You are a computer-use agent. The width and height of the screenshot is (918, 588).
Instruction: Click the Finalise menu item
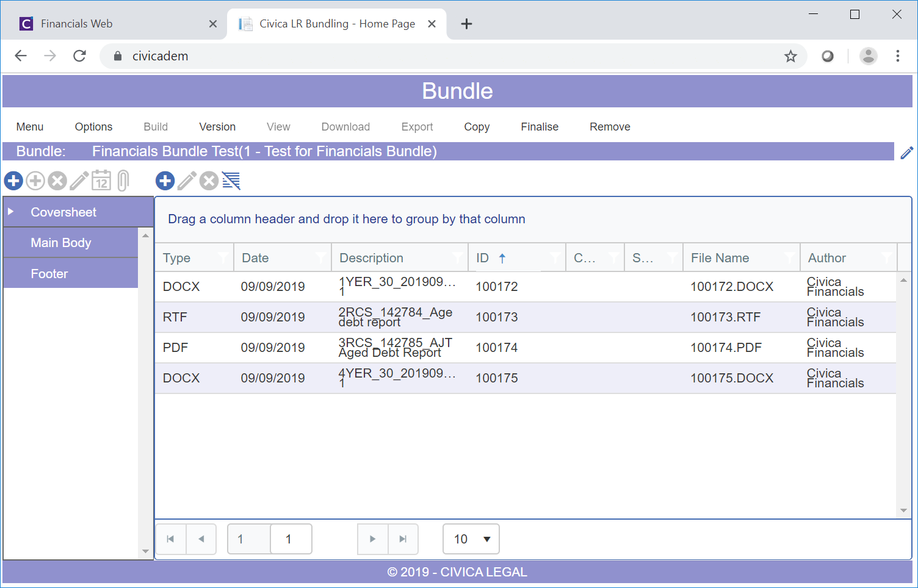[540, 127]
